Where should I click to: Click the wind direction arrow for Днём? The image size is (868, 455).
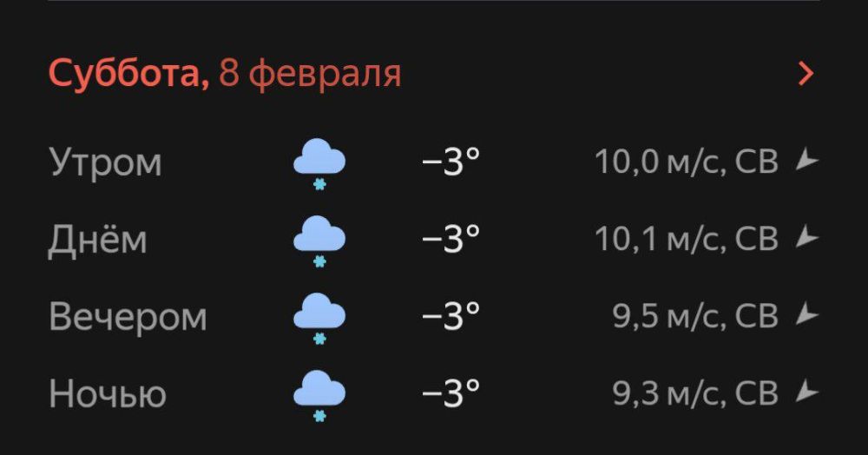[x=807, y=238]
